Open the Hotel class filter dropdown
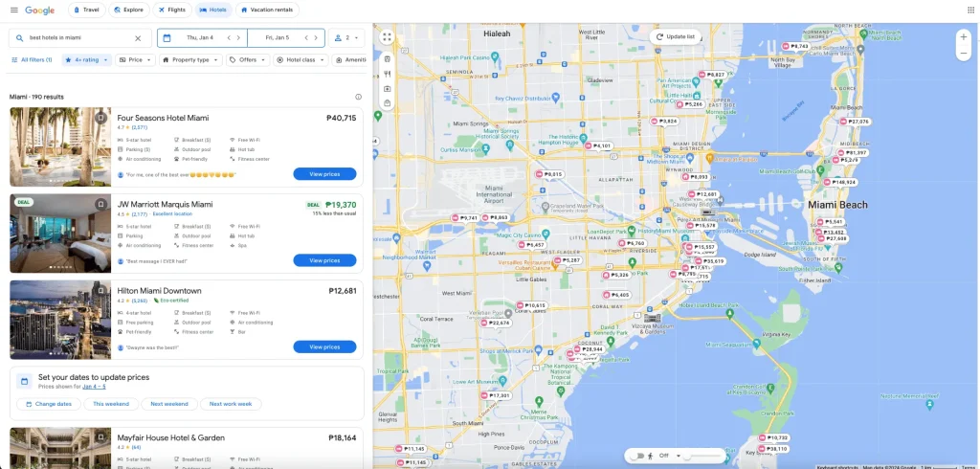This screenshot has width=980, height=469. (x=301, y=60)
